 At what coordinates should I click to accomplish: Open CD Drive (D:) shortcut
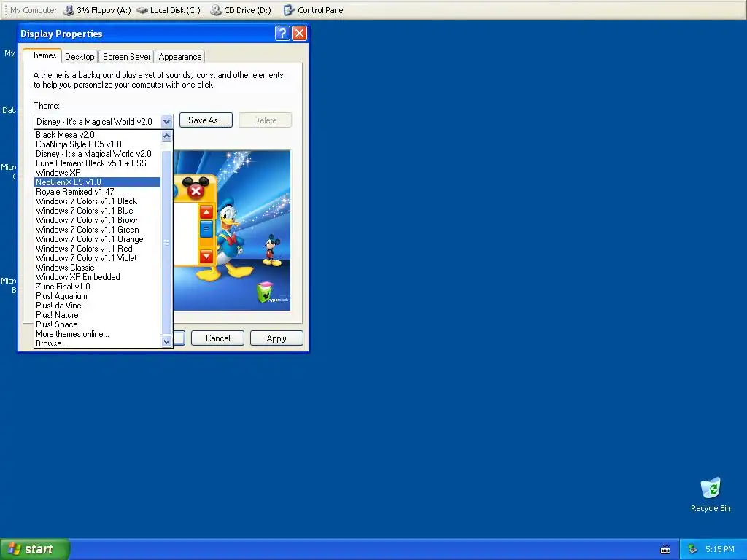pos(241,10)
